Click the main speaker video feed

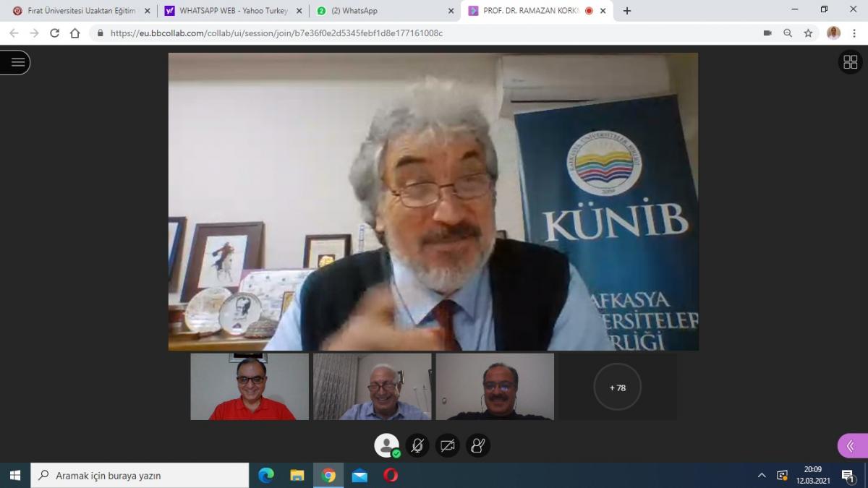(433, 202)
